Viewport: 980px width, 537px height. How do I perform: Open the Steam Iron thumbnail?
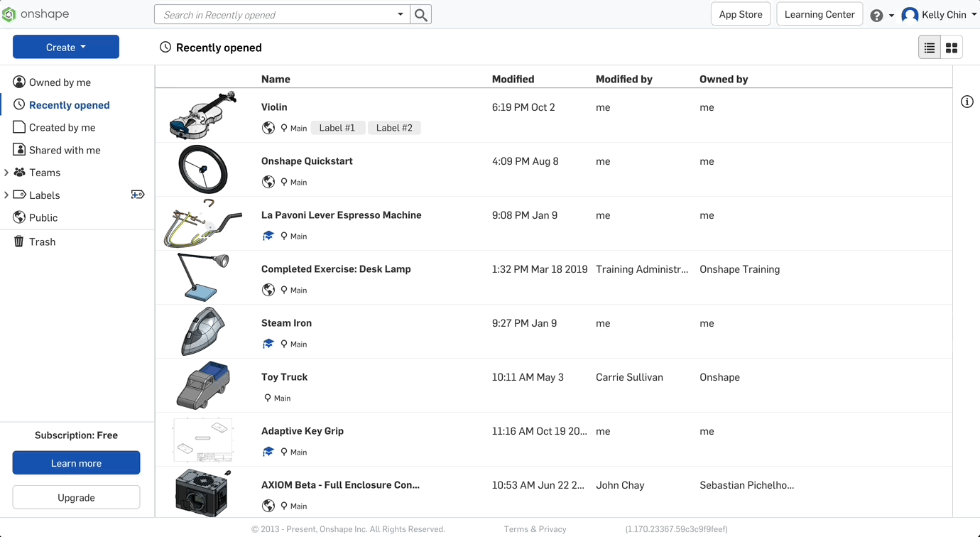(x=203, y=331)
